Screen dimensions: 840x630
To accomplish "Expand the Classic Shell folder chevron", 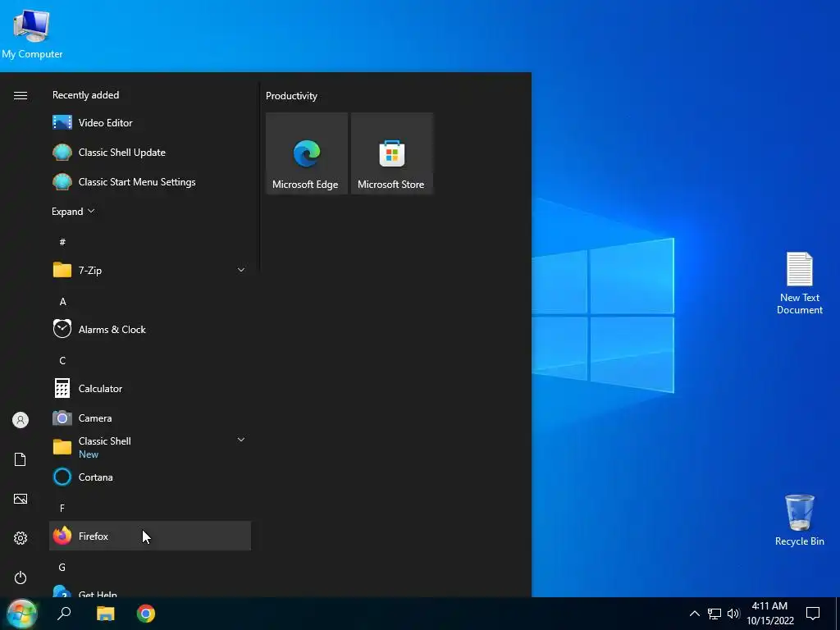I will (241, 440).
